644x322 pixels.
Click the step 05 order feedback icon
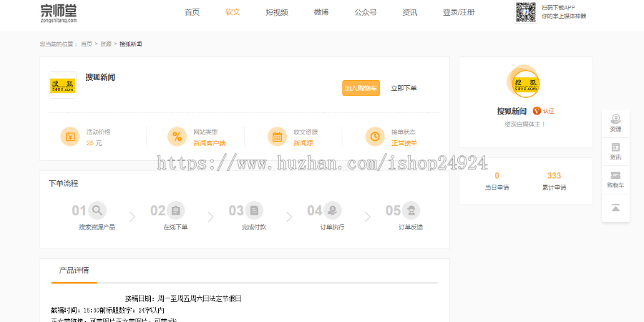point(411,210)
